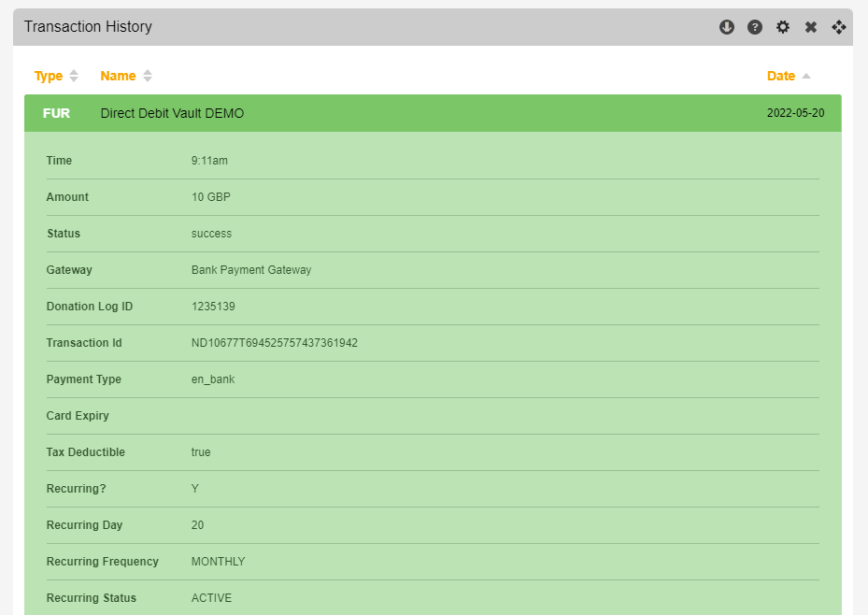Click the sort arrow beside Date

806,76
